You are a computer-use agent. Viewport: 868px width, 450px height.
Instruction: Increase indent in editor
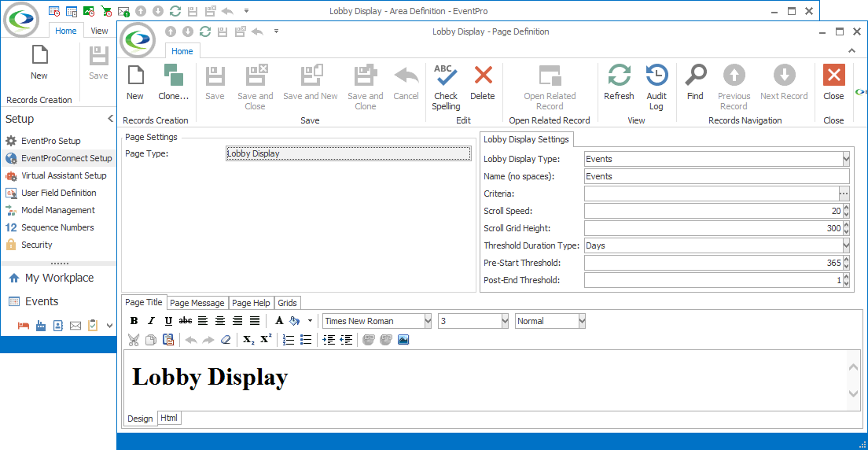[329, 340]
